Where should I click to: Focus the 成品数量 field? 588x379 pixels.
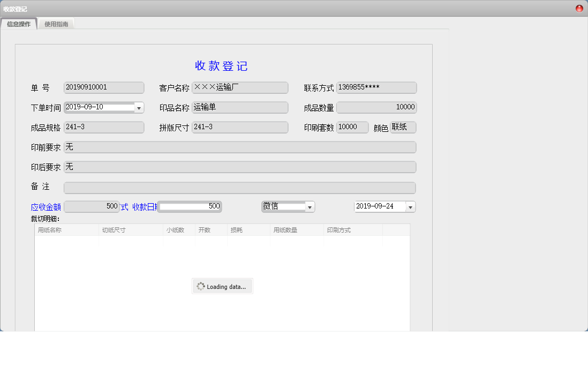pyautogui.click(x=376, y=107)
